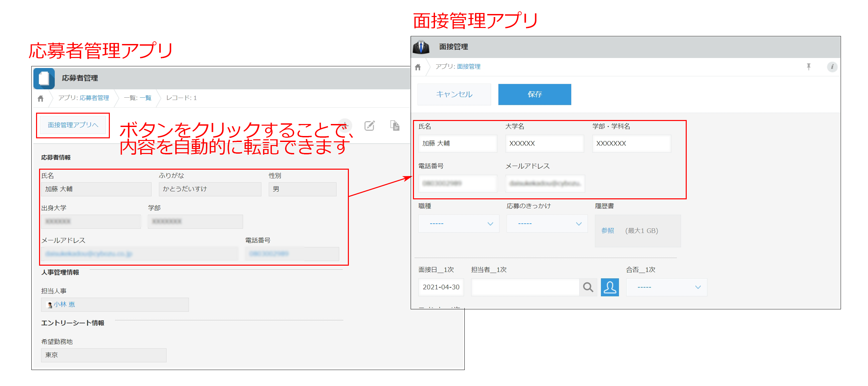Click the 参照 link to attach a resume

pos(608,231)
